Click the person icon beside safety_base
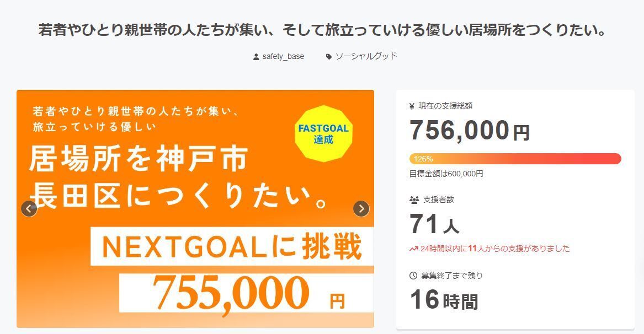 tap(256, 57)
